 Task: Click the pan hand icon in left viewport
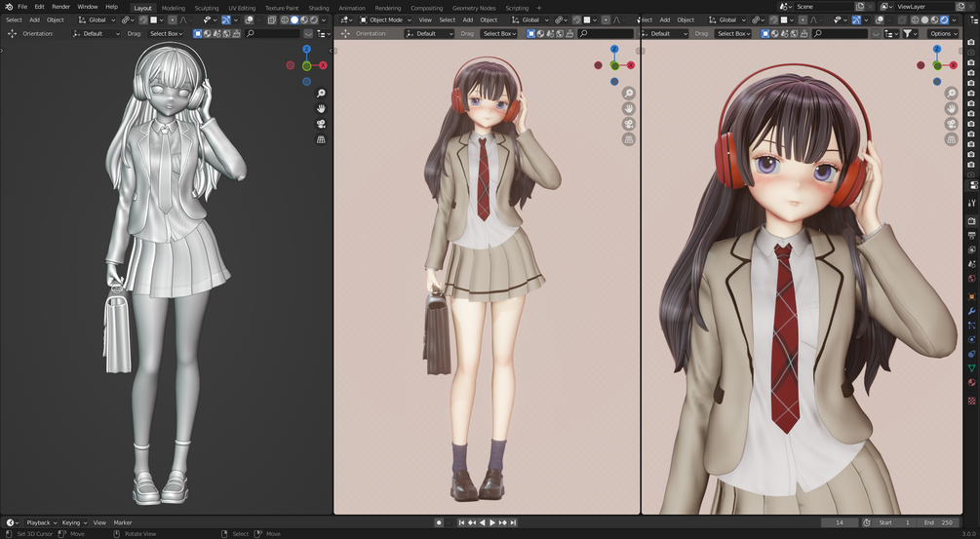[x=321, y=108]
